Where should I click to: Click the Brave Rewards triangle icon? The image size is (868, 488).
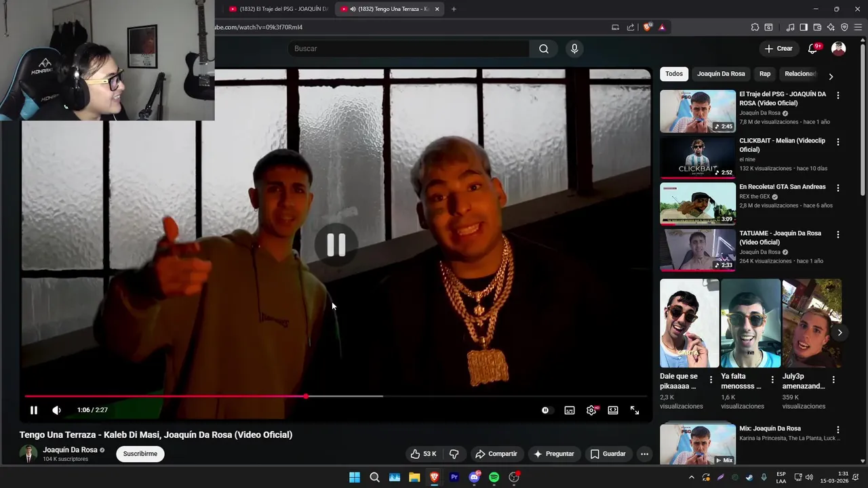pyautogui.click(x=662, y=27)
